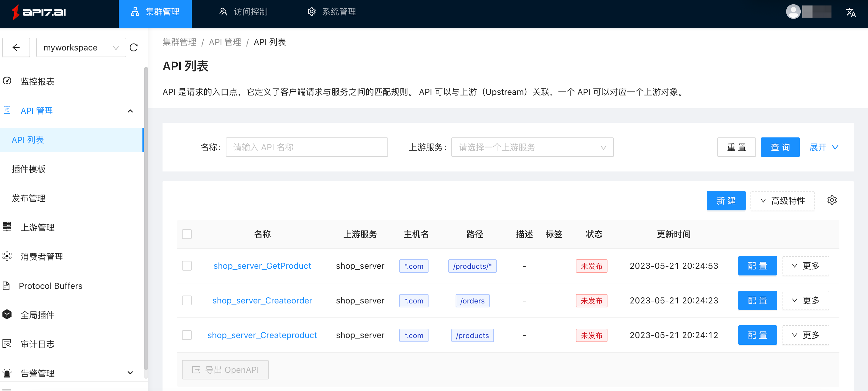Viewport: 868px width, 391px height.
Task: Click the 消费者管理 icon
Action: [x=7, y=256]
